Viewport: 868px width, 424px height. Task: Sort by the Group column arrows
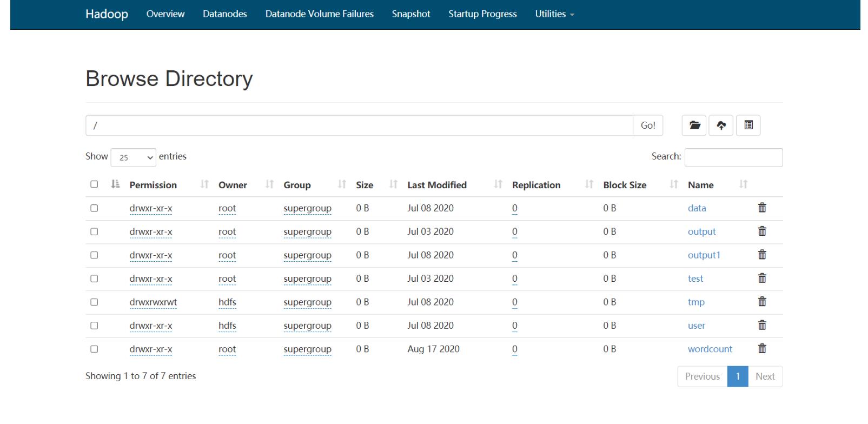(x=342, y=184)
